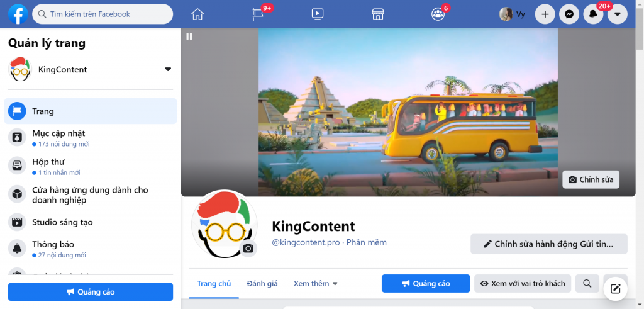Screen dimensions: 644x309
Task: Open the Groups icon with badge
Action: [x=438, y=14]
